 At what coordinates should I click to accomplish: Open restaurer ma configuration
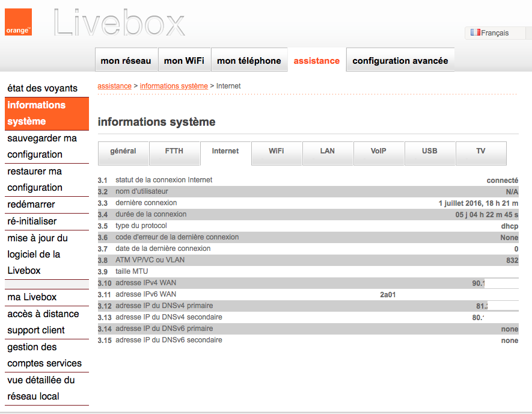47,179
